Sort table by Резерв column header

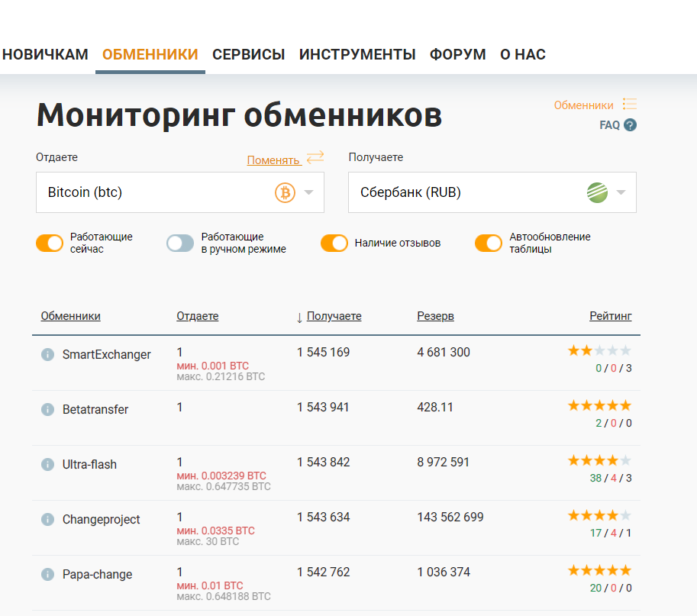click(x=435, y=316)
